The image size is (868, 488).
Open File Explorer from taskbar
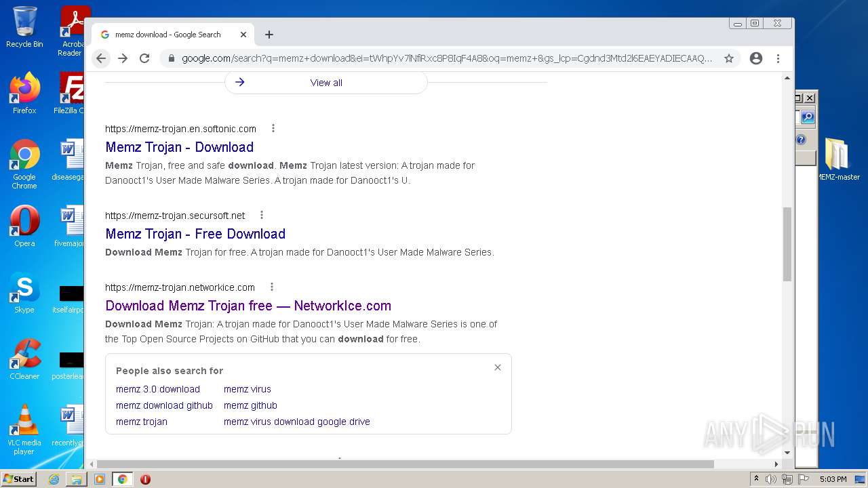click(x=77, y=479)
